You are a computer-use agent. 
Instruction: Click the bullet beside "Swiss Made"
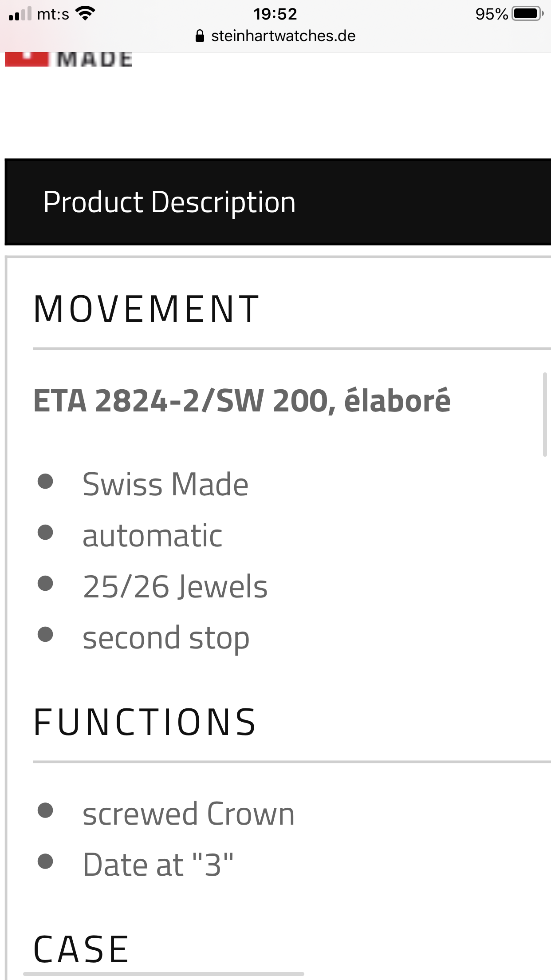[x=45, y=482]
